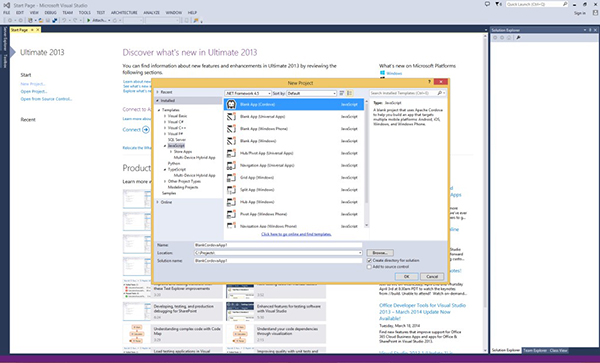Select the Blank App (Cordova) template icon
The height and width of the screenshot is (363, 600).
(231, 104)
